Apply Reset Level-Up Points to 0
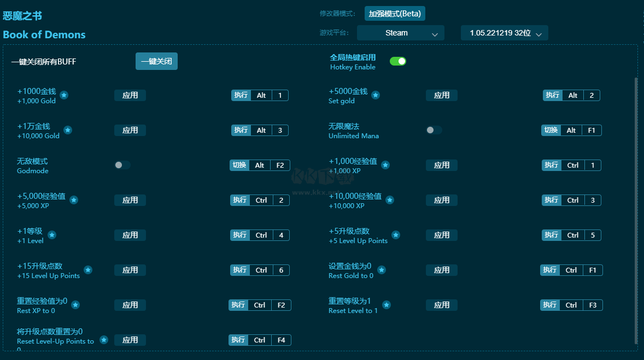 point(130,339)
